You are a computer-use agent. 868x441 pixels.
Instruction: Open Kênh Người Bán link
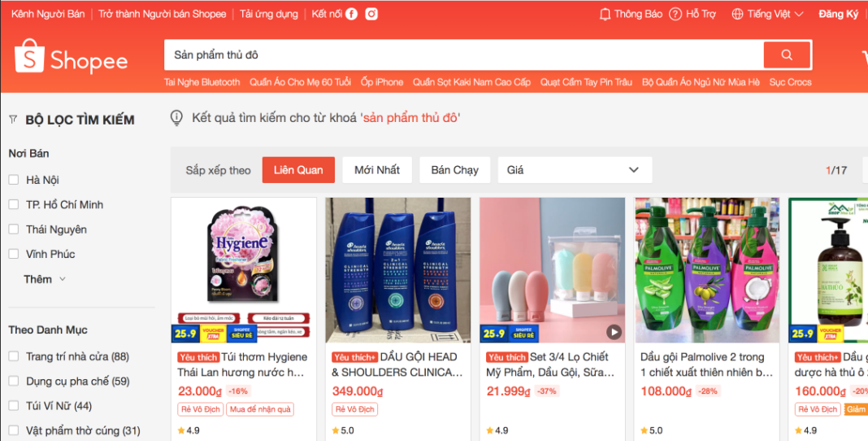pos(48,14)
